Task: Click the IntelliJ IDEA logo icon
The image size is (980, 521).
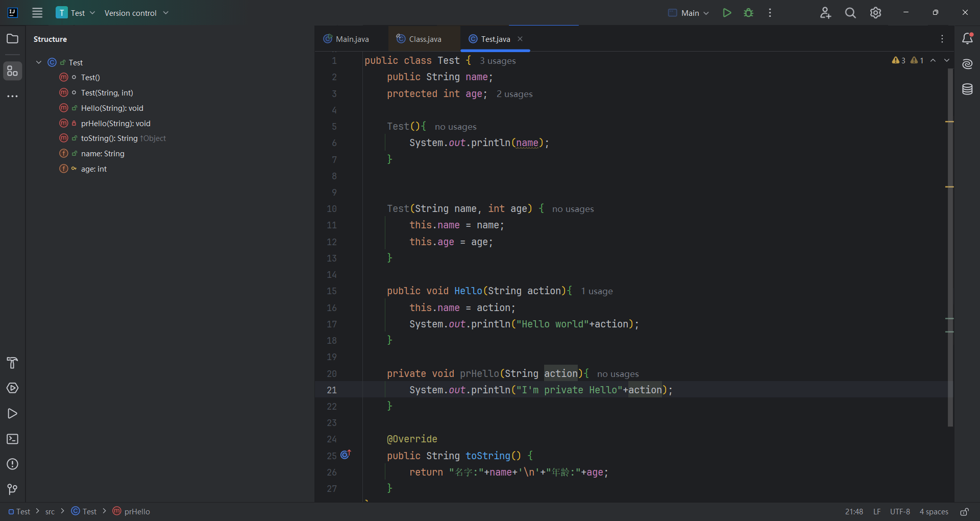Action: tap(13, 13)
